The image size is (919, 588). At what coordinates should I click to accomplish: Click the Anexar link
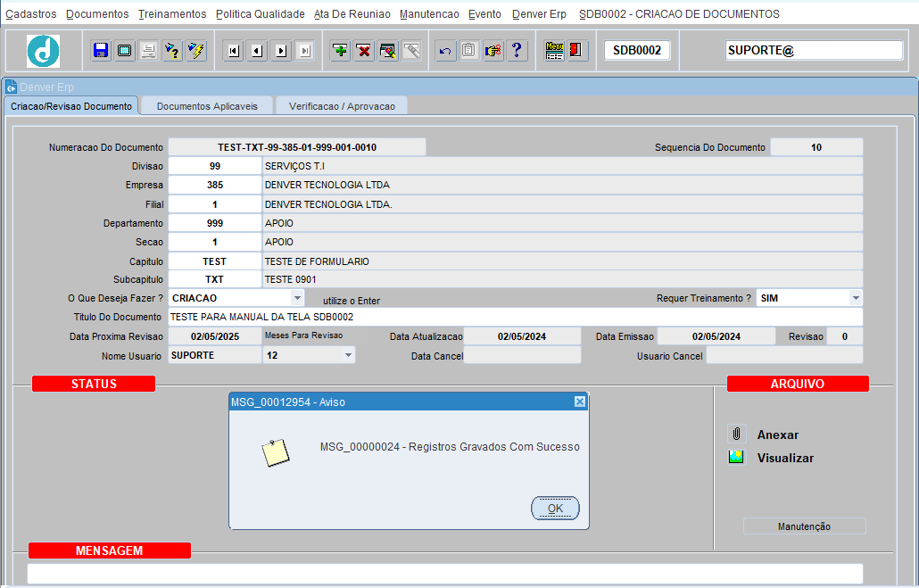coord(778,435)
